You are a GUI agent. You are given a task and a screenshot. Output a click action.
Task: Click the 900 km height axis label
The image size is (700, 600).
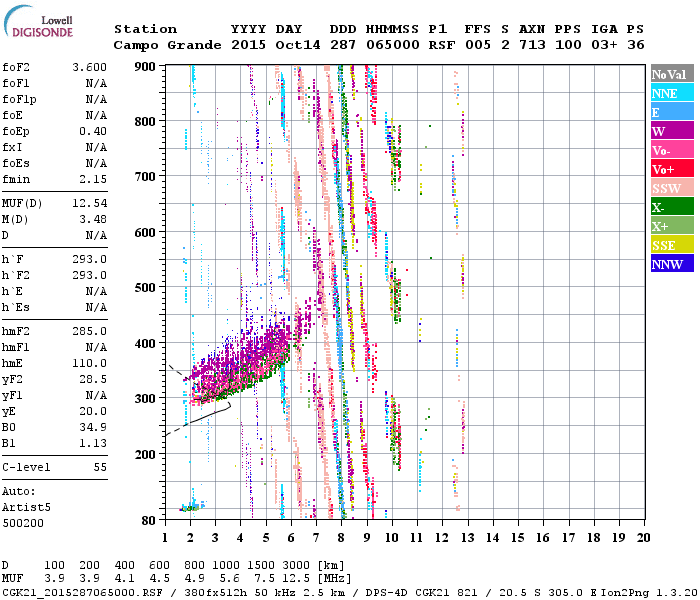pos(145,67)
